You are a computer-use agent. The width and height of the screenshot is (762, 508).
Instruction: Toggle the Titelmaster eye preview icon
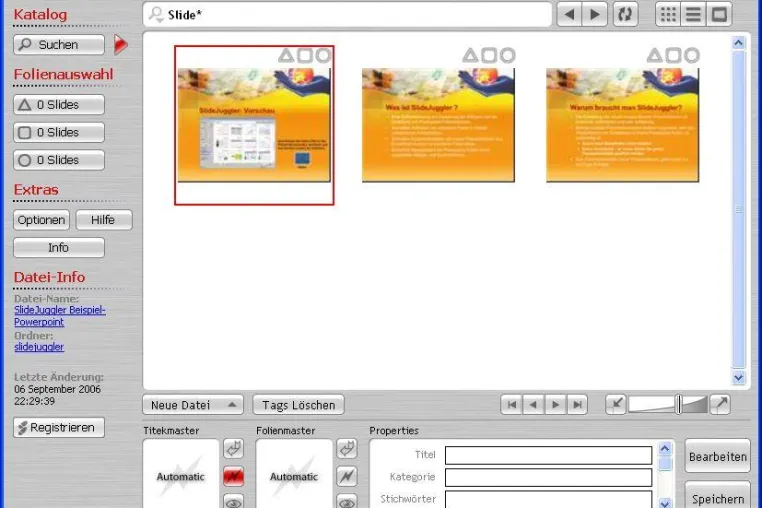coord(234,502)
